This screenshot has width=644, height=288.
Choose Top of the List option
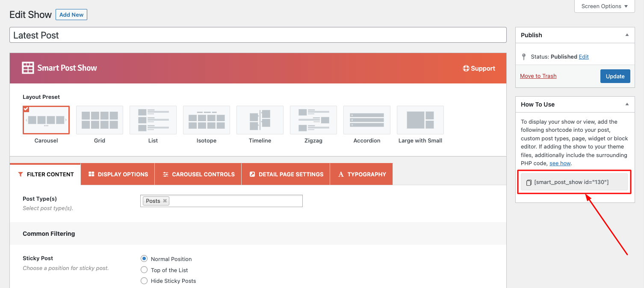coord(144,270)
